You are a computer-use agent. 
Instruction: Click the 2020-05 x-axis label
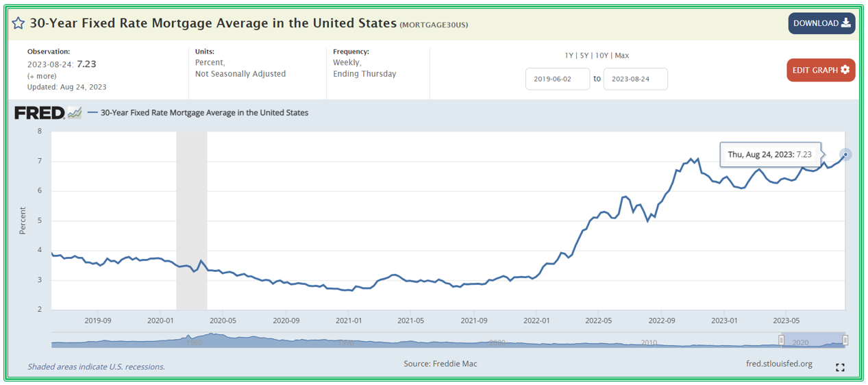(223, 320)
